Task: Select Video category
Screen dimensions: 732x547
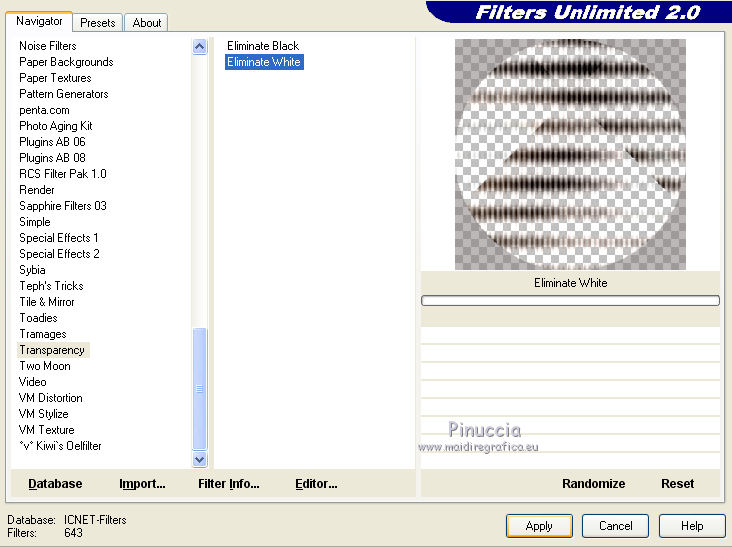Action: 33,382
